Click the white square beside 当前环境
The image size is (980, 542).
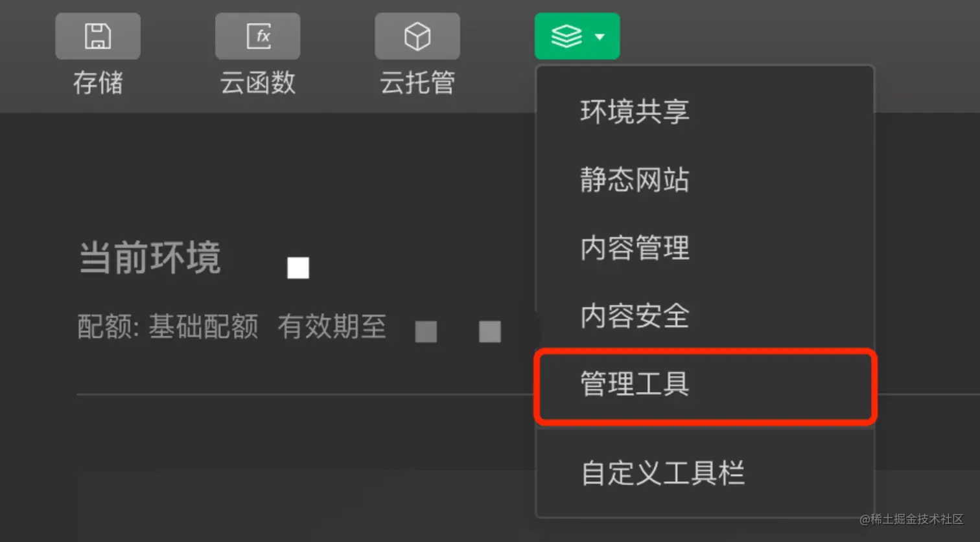coord(298,267)
